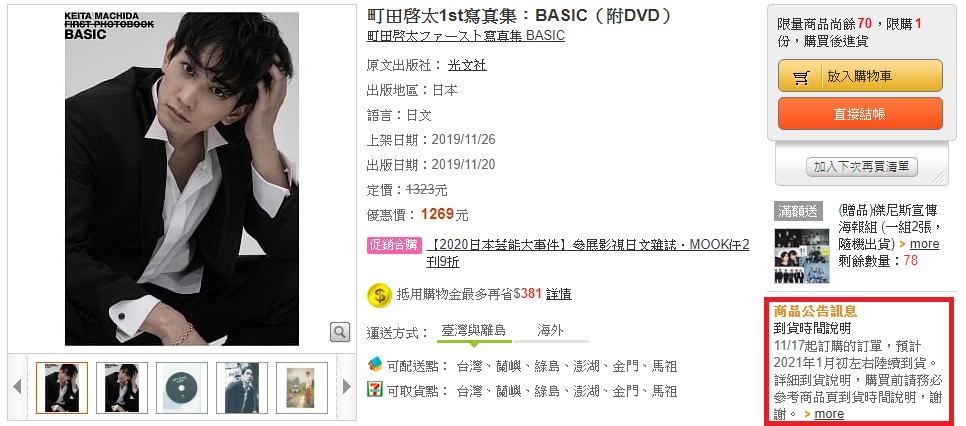Click 加入下次再買清單 button
This screenshot has height=426, width=966.
[x=861, y=166]
